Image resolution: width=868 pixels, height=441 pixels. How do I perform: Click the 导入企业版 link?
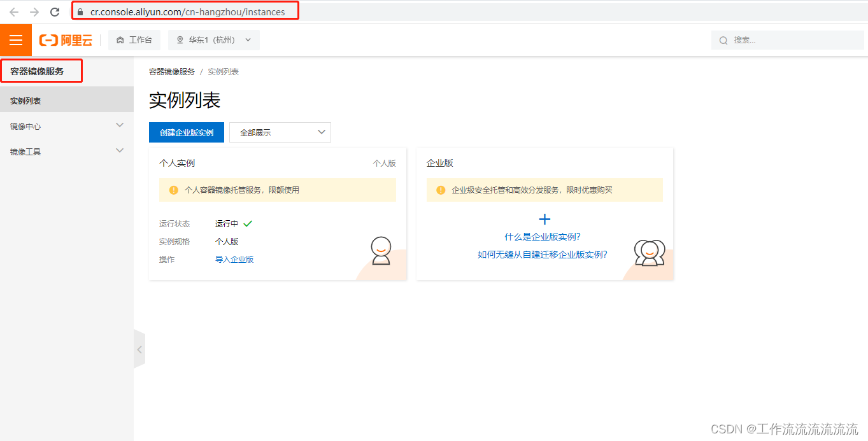tap(234, 259)
